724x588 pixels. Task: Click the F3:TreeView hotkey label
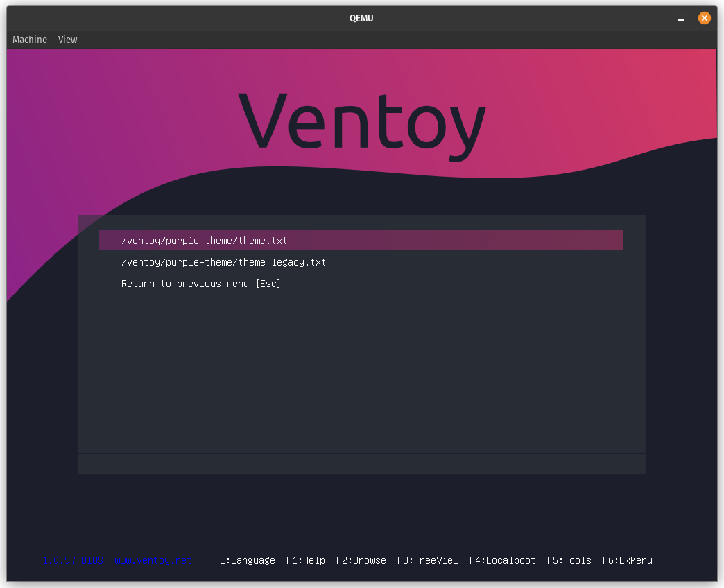click(x=428, y=560)
